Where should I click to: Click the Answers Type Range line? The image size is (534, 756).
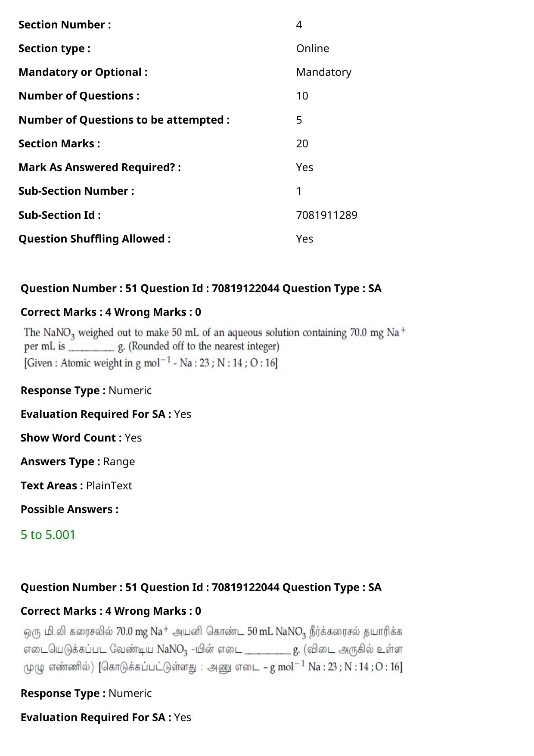click(x=78, y=461)
